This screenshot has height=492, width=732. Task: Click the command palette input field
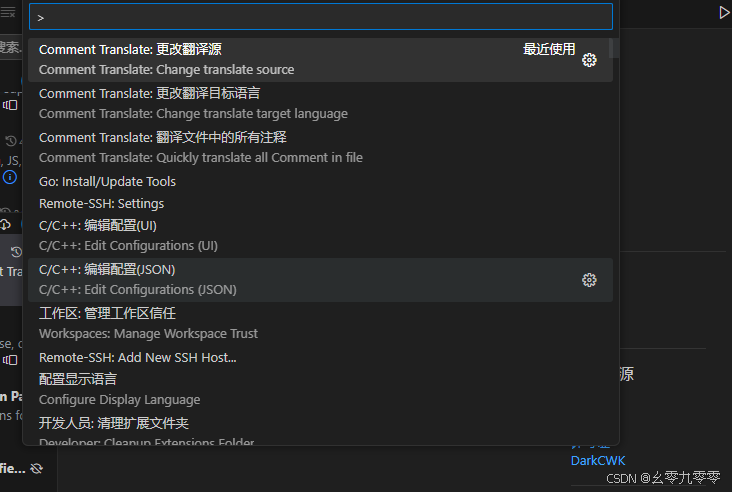coord(321,17)
